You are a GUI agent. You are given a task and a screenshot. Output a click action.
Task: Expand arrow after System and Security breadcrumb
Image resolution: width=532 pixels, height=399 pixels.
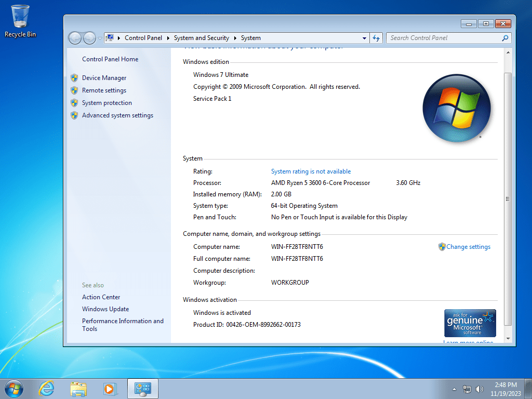coord(235,38)
